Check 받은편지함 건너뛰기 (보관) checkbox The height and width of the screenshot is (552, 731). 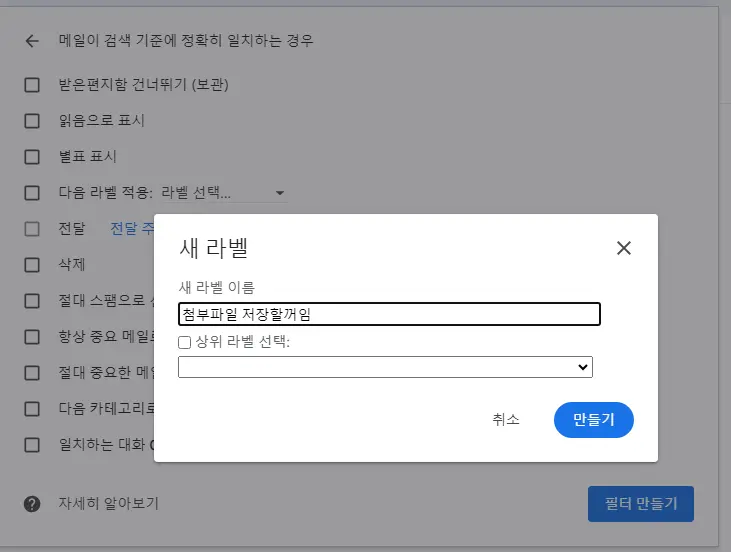pyautogui.click(x=32, y=85)
